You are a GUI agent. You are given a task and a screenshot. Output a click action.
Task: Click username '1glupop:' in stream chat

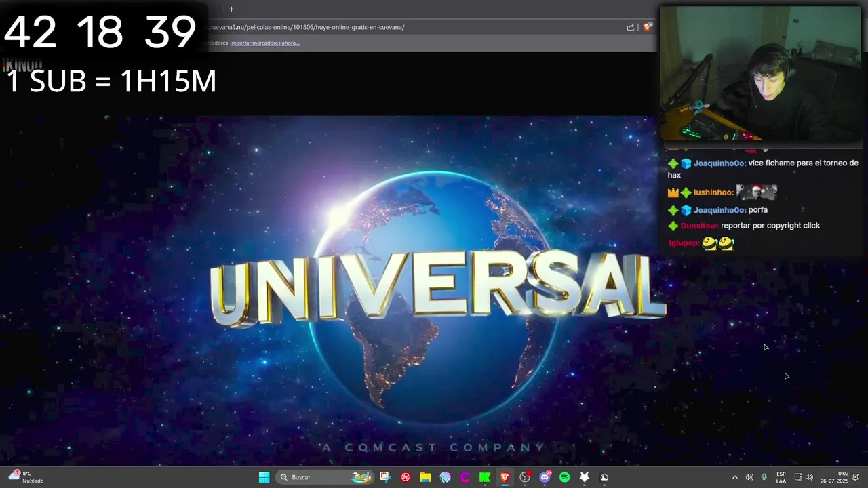point(684,243)
